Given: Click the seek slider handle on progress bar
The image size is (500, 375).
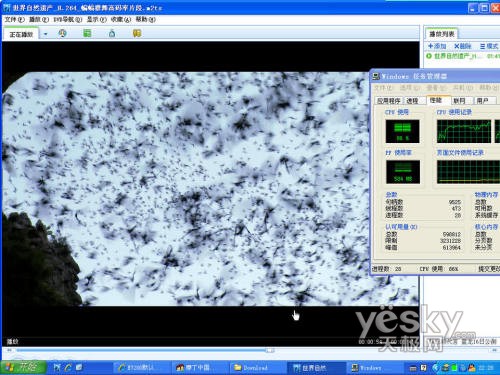Looking at the screenshot, I should [270, 351].
